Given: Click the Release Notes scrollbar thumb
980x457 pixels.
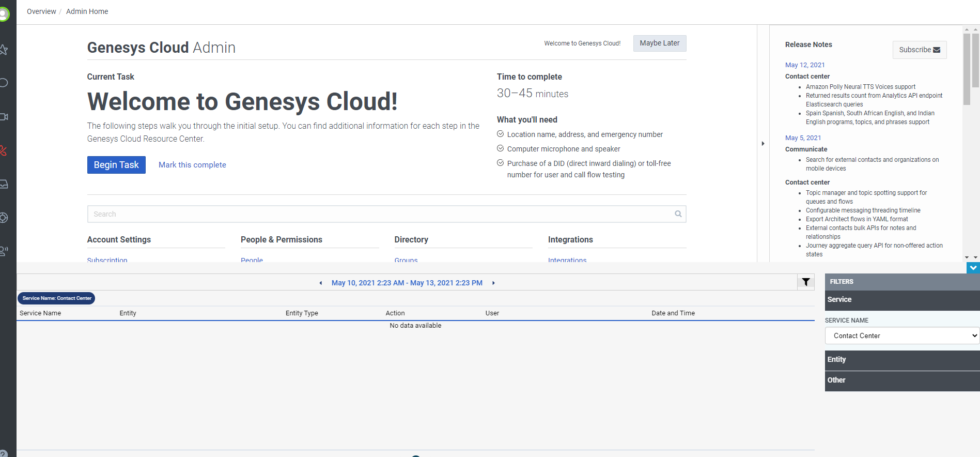Looking at the screenshot, I should point(967,69).
